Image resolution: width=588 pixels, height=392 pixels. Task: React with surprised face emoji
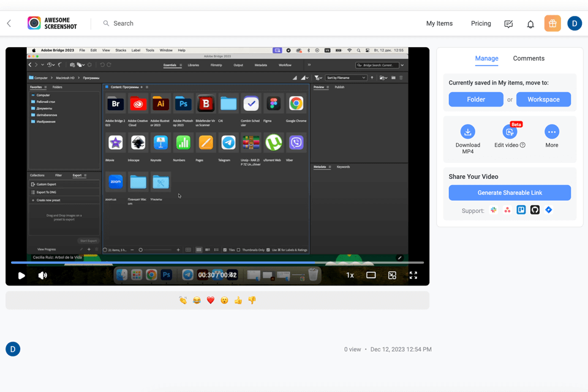point(224,300)
